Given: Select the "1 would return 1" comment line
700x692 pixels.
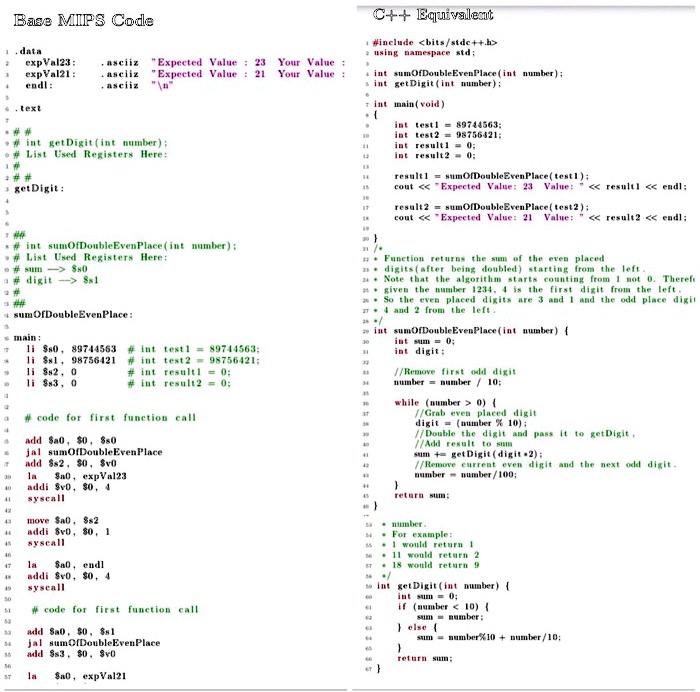Looking at the screenshot, I should (432, 545).
